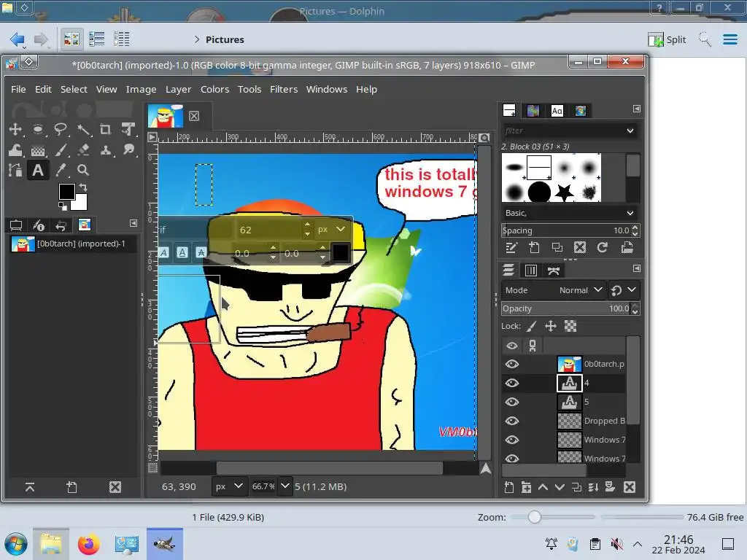The width and height of the screenshot is (747, 560).
Task: Select the Fuzzy Select magic wand tool
Action: click(83, 130)
